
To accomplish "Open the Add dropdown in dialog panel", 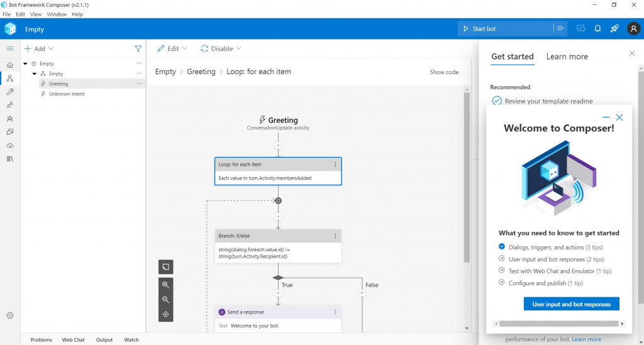I will [39, 49].
